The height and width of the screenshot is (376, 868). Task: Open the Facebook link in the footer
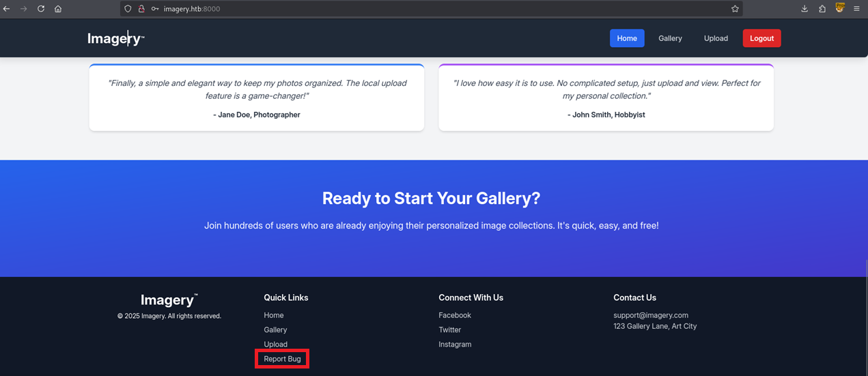455,315
